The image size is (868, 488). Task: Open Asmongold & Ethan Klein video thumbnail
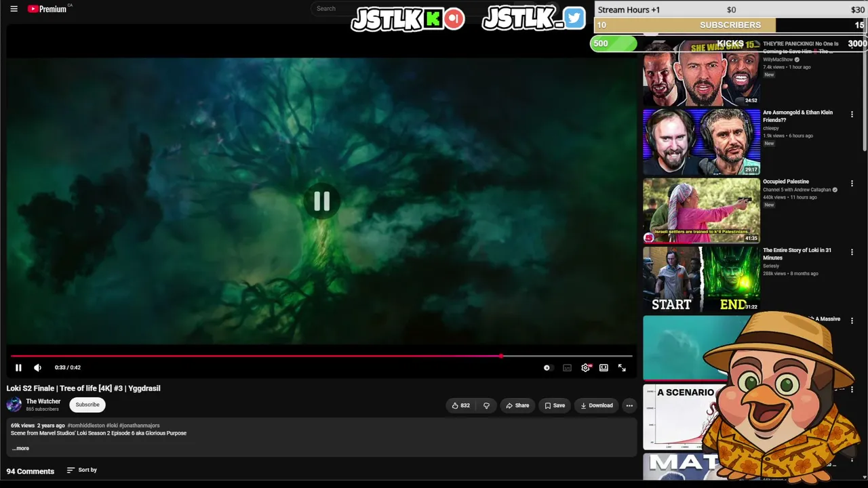[701, 142]
